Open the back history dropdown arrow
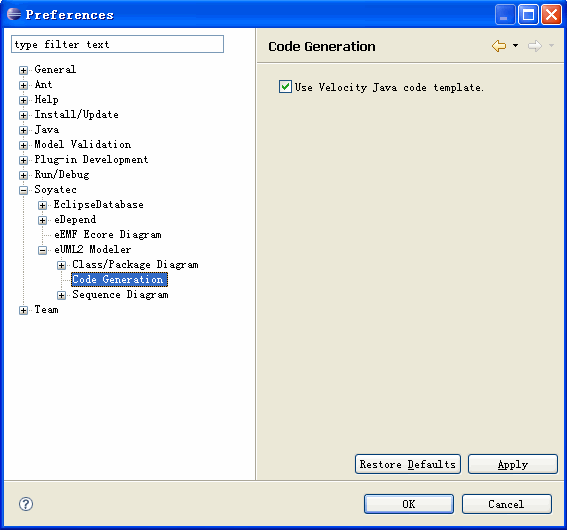The image size is (567, 530). pyautogui.click(x=515, y=46)
